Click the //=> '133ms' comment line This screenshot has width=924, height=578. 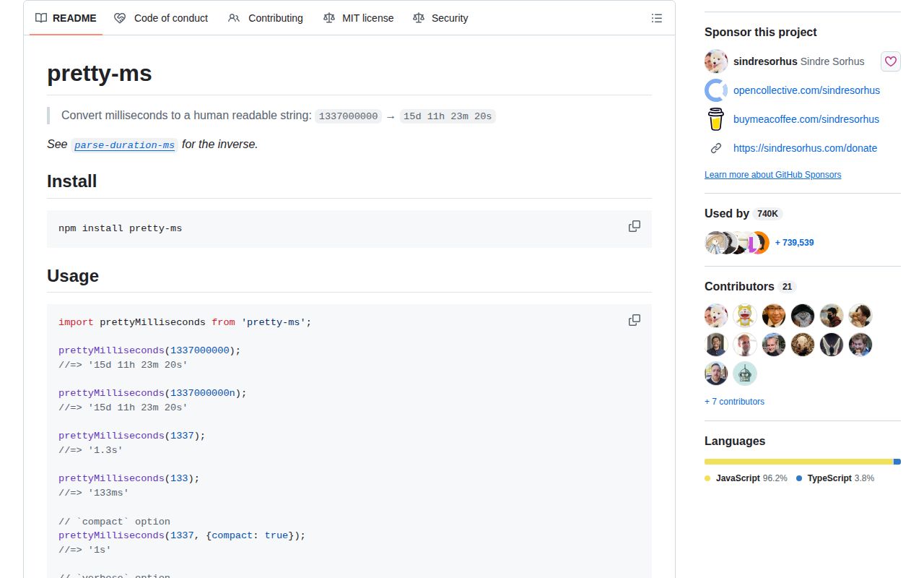[x=94, y=493]
